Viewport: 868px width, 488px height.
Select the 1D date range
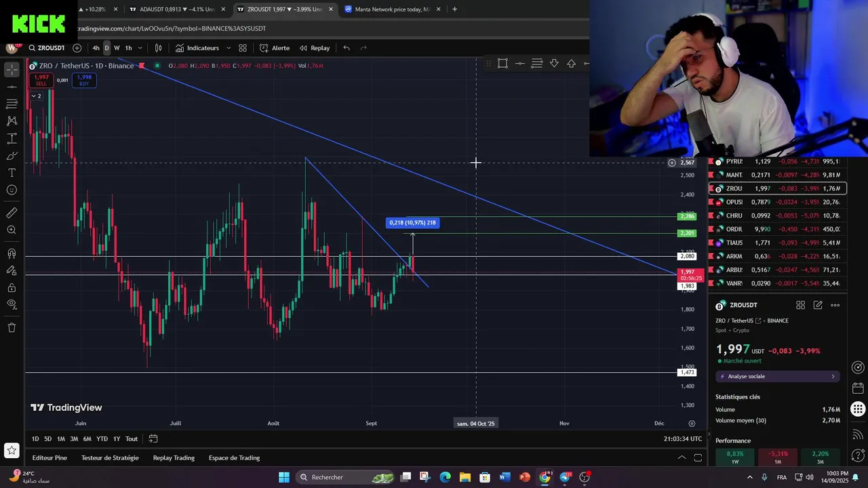tap(35, 439)
